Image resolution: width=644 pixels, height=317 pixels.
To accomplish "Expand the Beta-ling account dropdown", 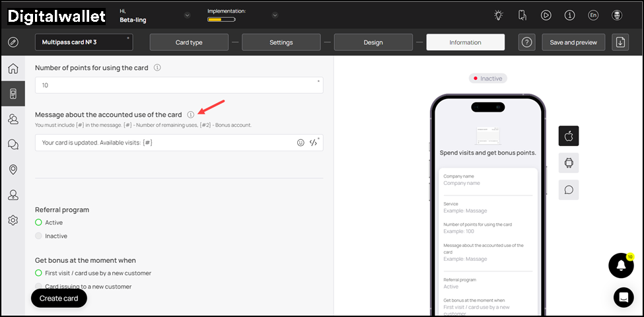I will pos(188,16).
